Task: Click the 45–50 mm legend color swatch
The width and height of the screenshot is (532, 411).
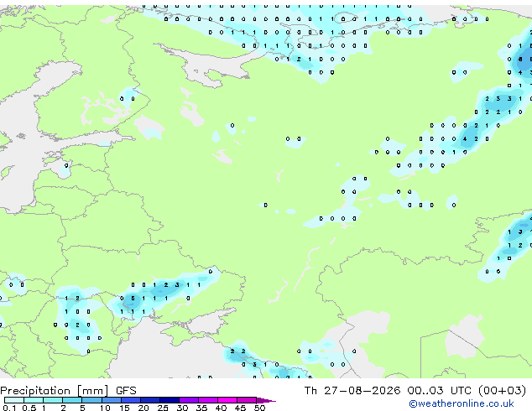Action: tap(247, 400)
